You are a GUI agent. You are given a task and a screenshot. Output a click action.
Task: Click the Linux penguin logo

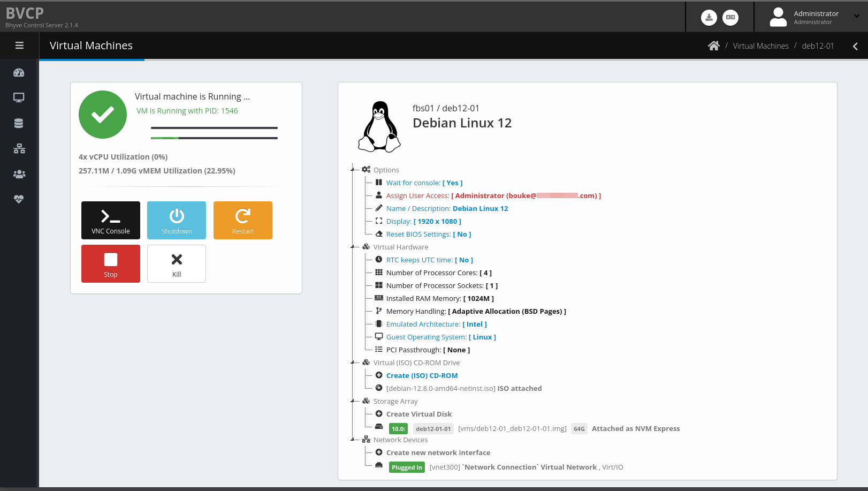tap(379, 127)
